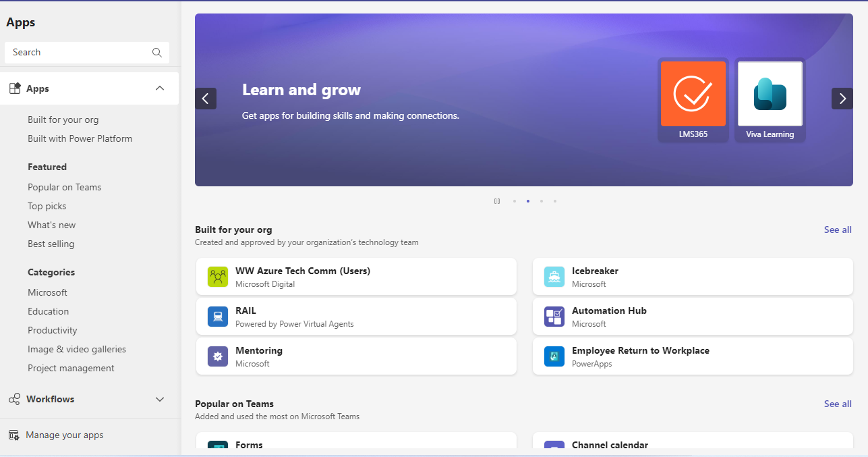Viewport: 868px width, 457px height.
Task: Select the fourth carousel dot
Action: 555,201
